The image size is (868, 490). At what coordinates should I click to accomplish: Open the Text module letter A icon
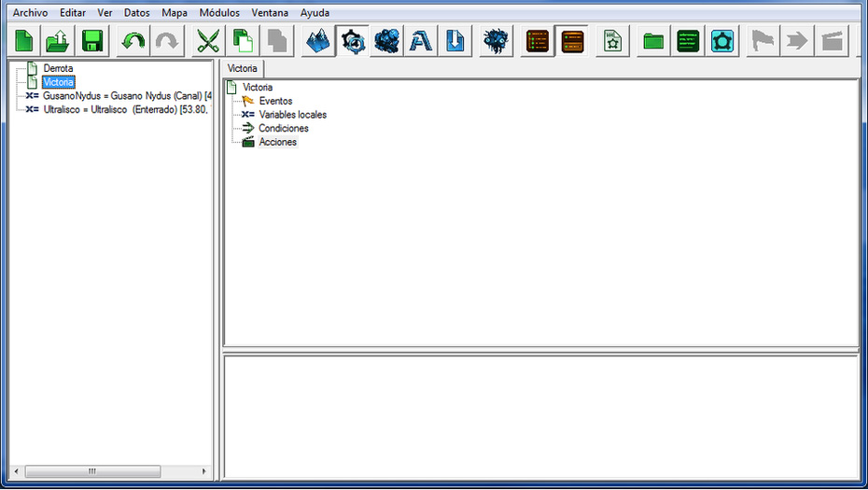click(421, 41)
